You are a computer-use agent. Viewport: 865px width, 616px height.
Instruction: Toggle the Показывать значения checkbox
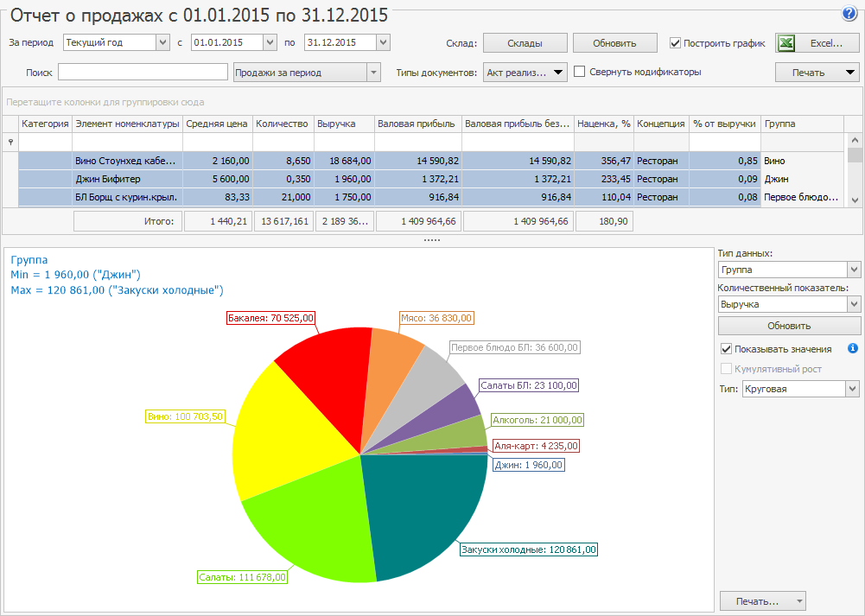click(727, 350)
